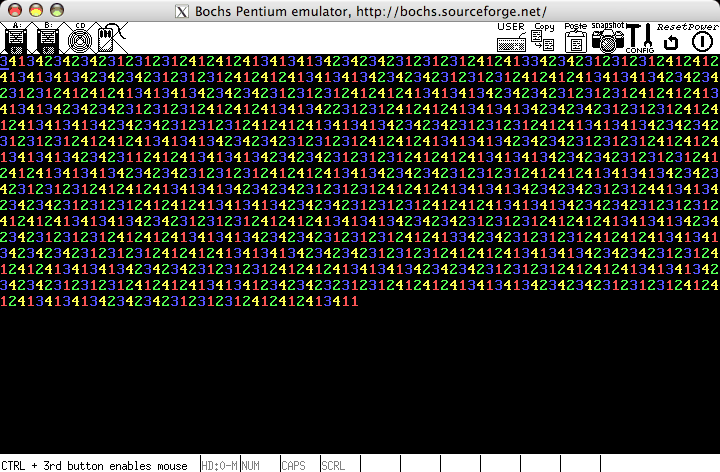
Task: Open the CONFIG tools icon
Action: point(639,38)
